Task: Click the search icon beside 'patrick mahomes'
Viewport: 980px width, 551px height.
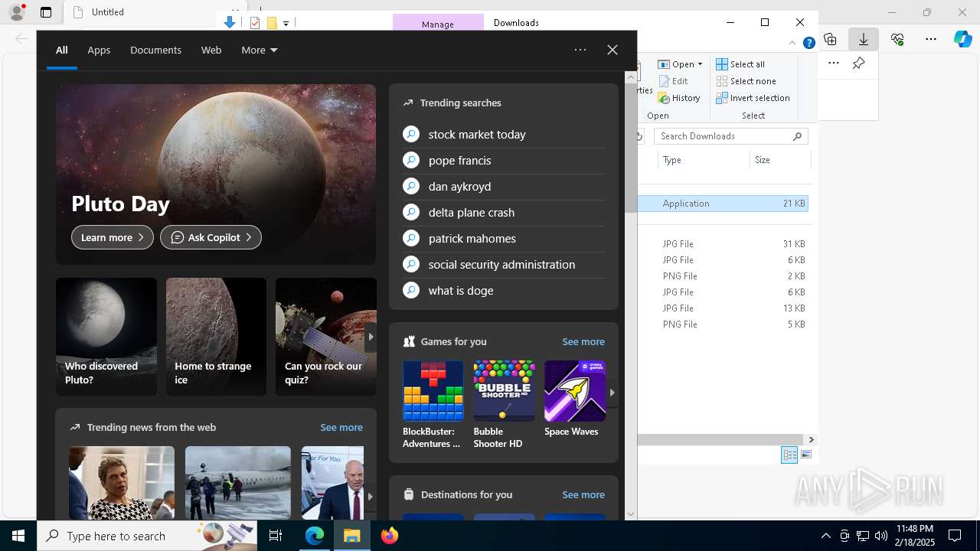Action: (411, 239)
